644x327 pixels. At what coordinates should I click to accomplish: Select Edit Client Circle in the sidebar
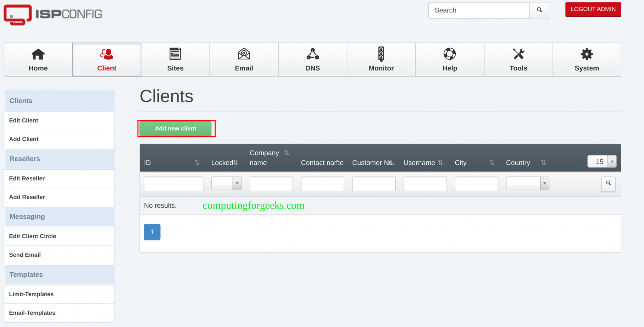click(x=33, y=236)
